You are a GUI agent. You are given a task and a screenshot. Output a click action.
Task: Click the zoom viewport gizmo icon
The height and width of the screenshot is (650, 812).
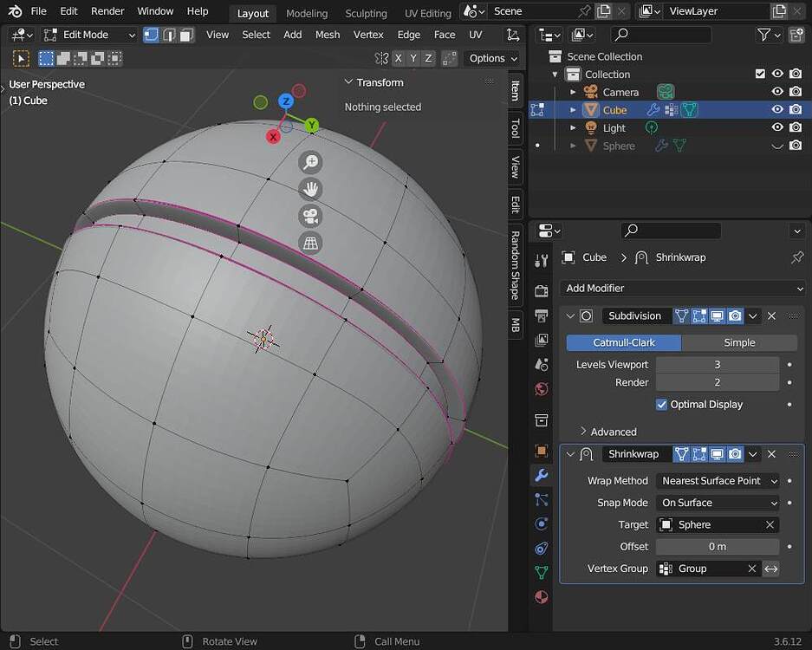tap(310, 162)
